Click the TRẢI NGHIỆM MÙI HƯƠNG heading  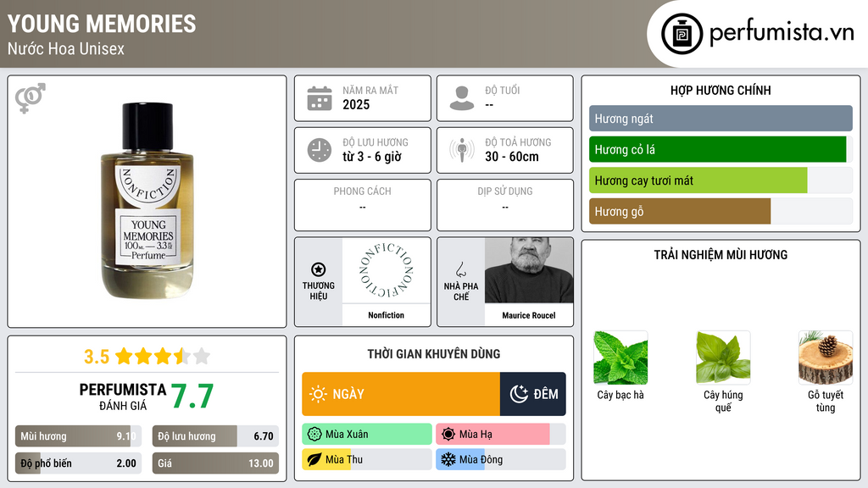(721, 255)
